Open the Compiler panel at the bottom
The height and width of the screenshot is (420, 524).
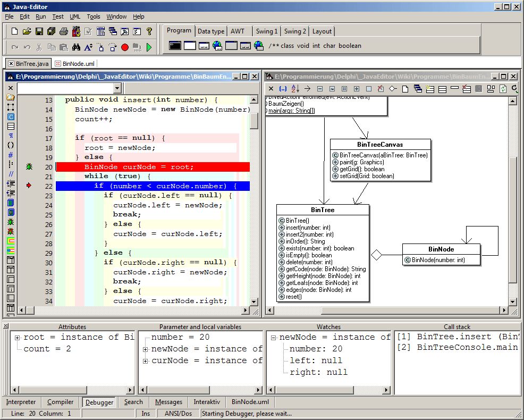[x=60, y=402]
